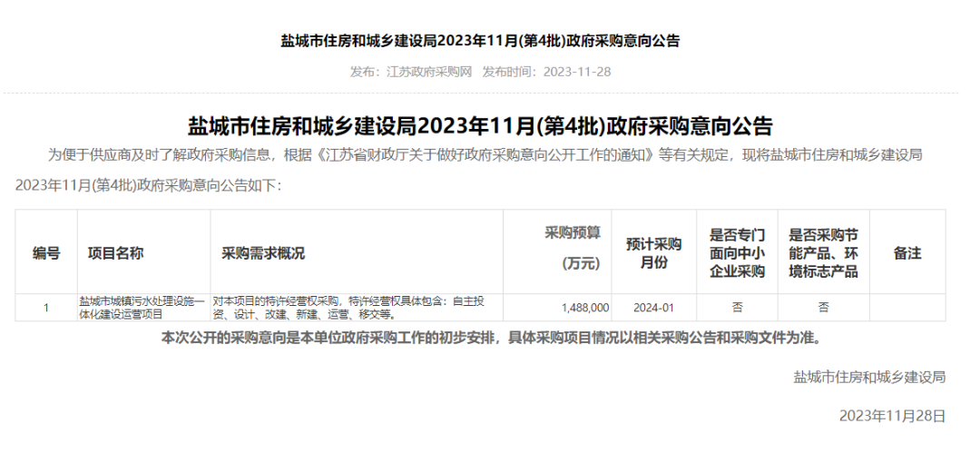The image size is (980, 453).
Task: Click the bold notice 本次公开的采购意向
Action: (x=490, y=339)
